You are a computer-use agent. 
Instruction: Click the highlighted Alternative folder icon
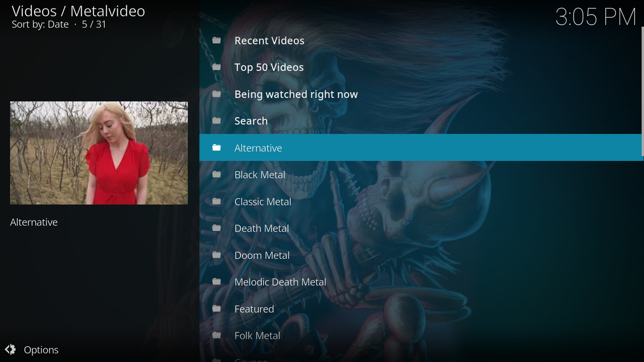[x=217, y=147]
